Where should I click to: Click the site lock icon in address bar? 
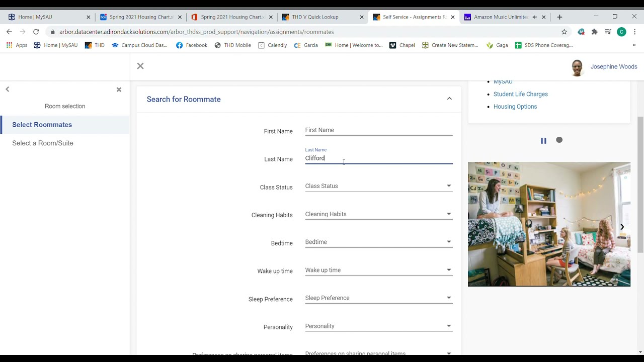(53, 32)
